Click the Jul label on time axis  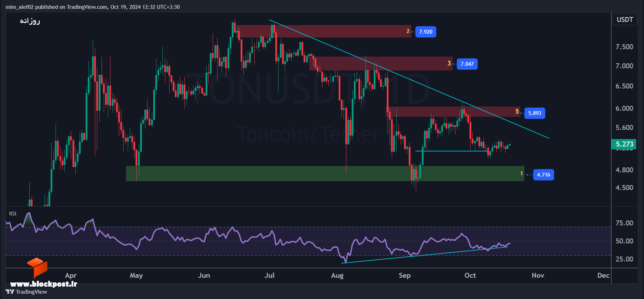click(269, 275)
